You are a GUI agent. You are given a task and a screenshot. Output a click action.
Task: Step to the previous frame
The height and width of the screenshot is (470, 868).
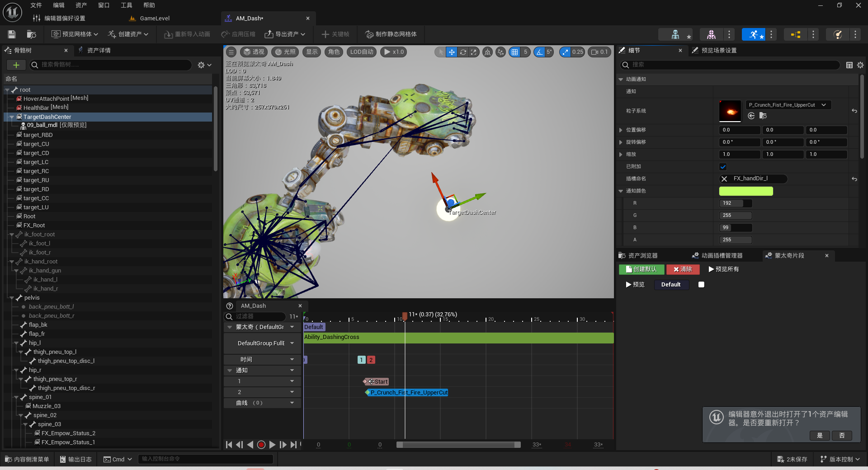(x=240, y=445)
